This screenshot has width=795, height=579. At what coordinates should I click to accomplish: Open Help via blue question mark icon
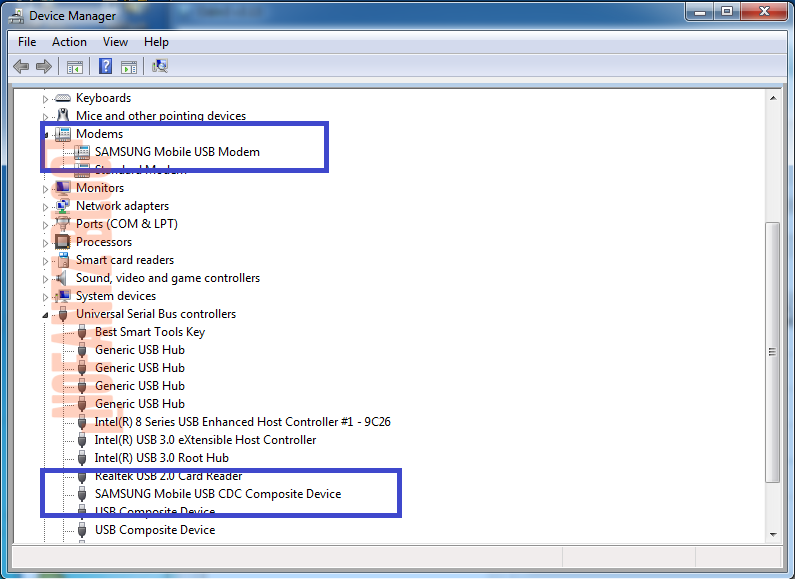[x=105, y=66]
